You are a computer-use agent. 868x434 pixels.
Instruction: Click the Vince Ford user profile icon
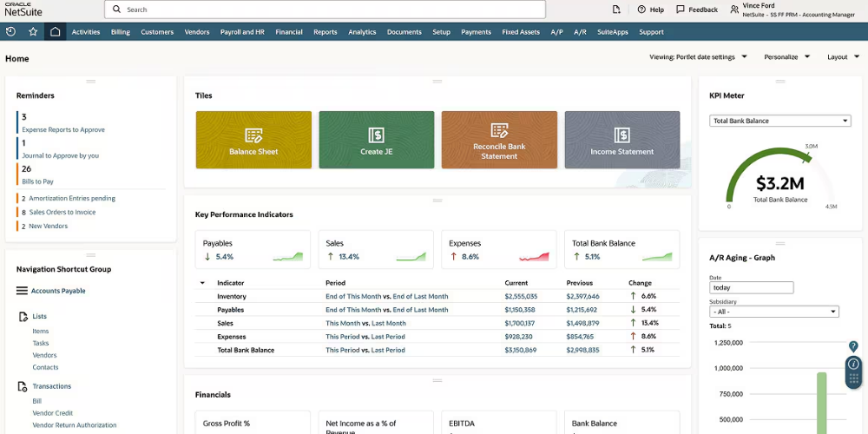[735, 10]
